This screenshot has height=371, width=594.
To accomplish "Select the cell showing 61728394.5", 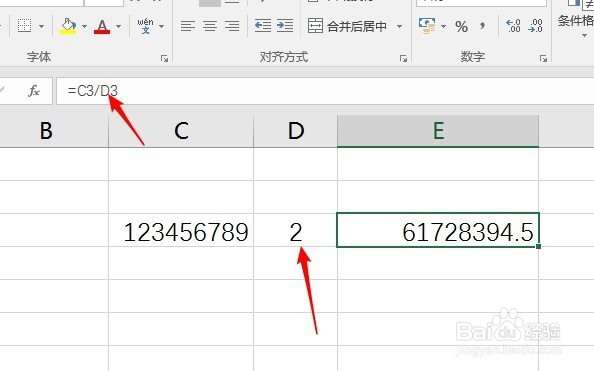I will pyautogui.click(x=438, y=230).
